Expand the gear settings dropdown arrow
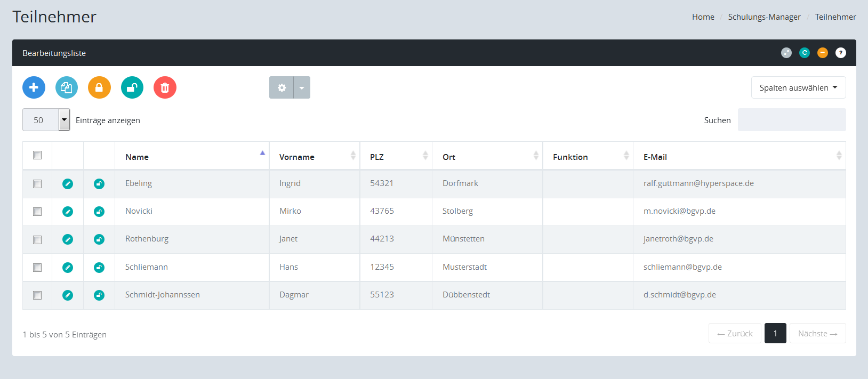This screenshot has height=379, width=868. [302, 88]
